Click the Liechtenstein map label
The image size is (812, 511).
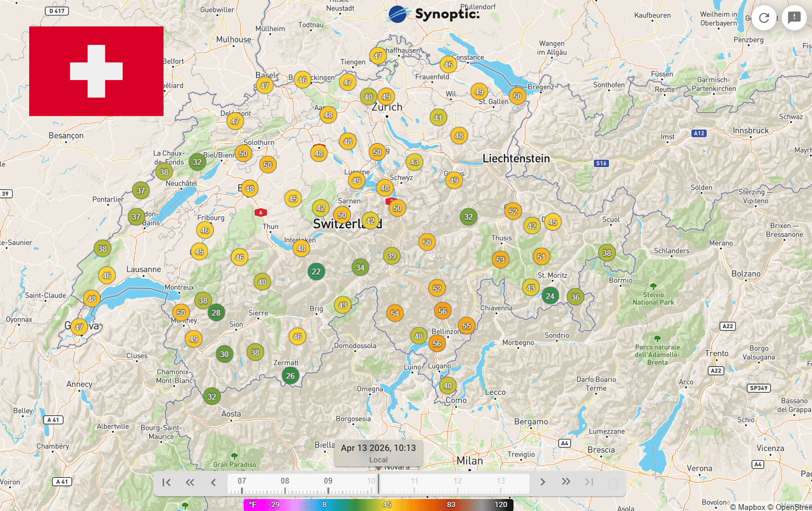[x=516, y=159]
